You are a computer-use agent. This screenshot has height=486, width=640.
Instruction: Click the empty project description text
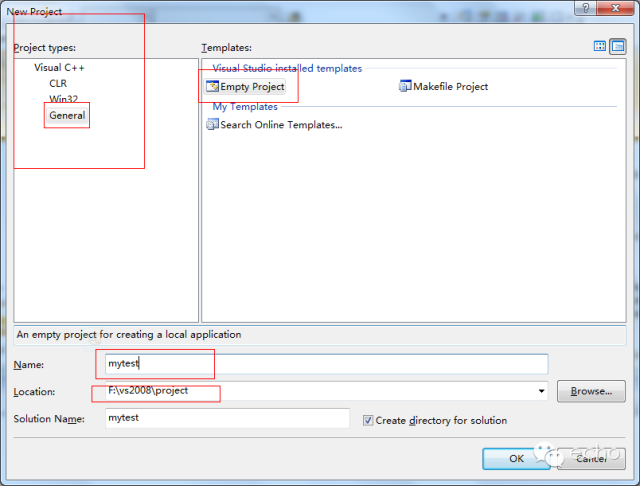tap(129, 335)
